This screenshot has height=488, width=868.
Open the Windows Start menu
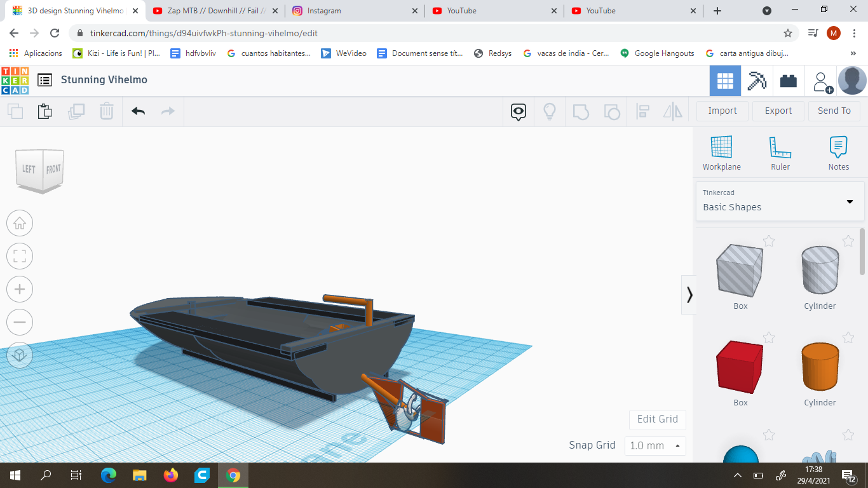[15, 475]
